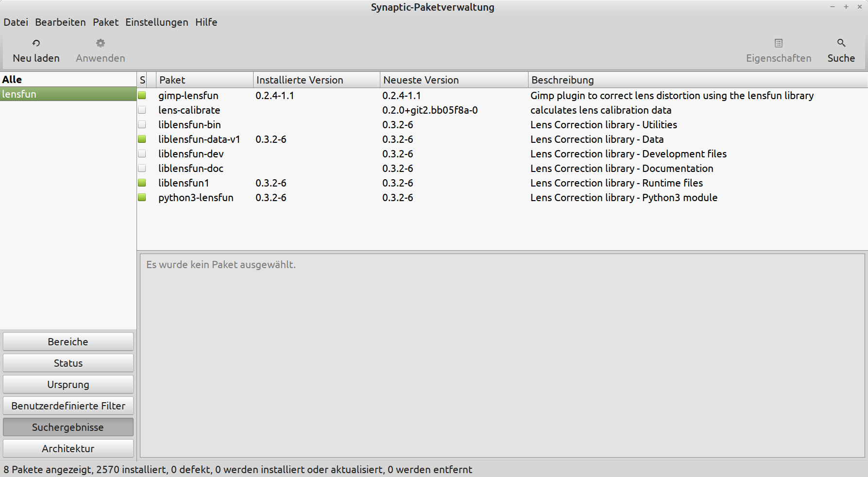Mark the lens-calibrate package checkbox
868x477 pixels.
142,110
